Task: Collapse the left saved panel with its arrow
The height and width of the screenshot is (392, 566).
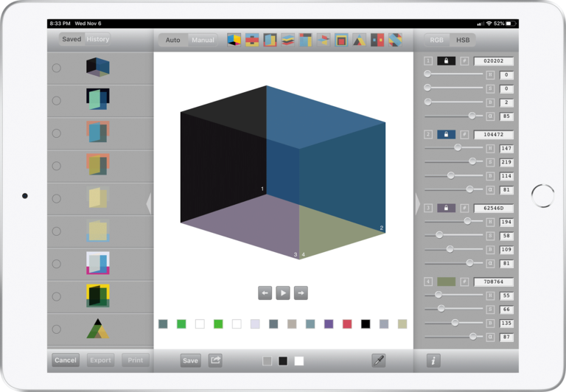Action: [x=148, y=203]
